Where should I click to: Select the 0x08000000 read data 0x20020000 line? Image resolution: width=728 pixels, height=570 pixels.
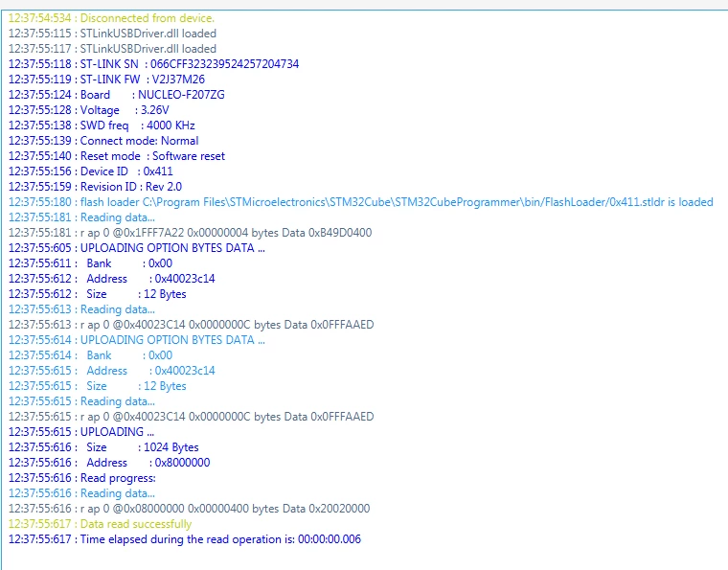click(x=189, y=509)
